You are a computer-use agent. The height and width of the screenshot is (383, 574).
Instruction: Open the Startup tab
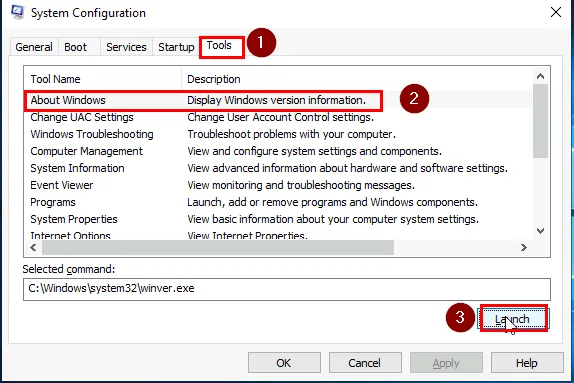(x=176, y=47)
